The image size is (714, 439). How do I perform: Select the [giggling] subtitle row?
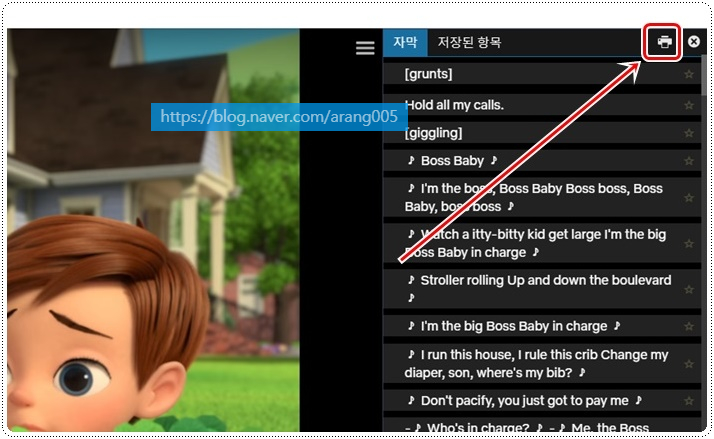point(542,133)
